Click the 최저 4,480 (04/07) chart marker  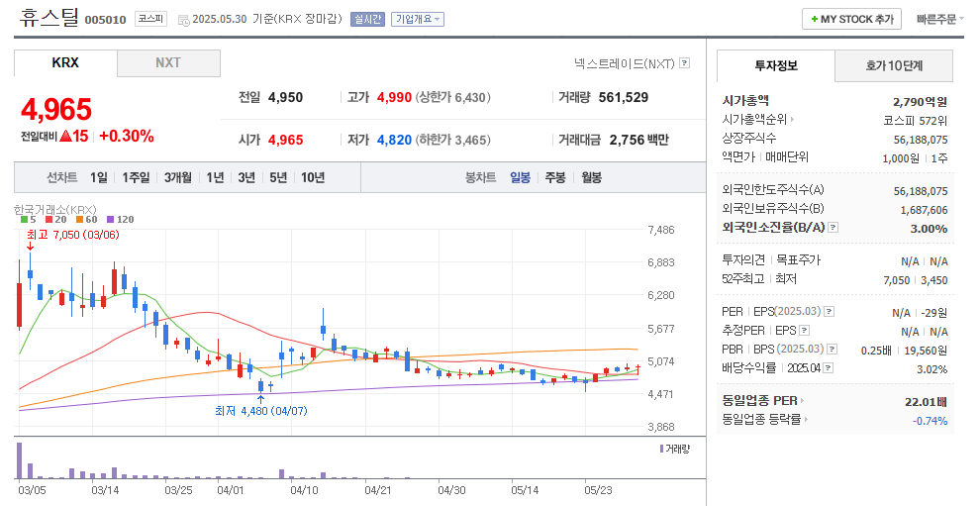click(x=261, y=411)
